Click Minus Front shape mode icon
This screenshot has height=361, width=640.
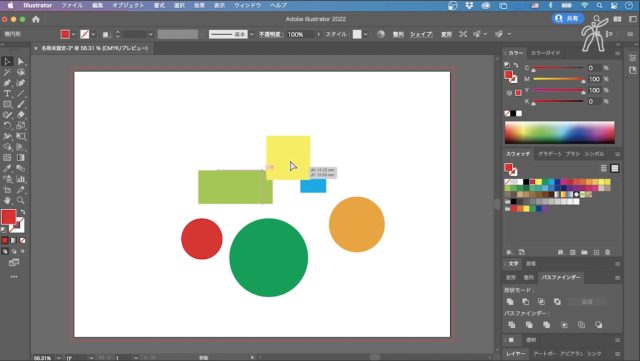526,302
